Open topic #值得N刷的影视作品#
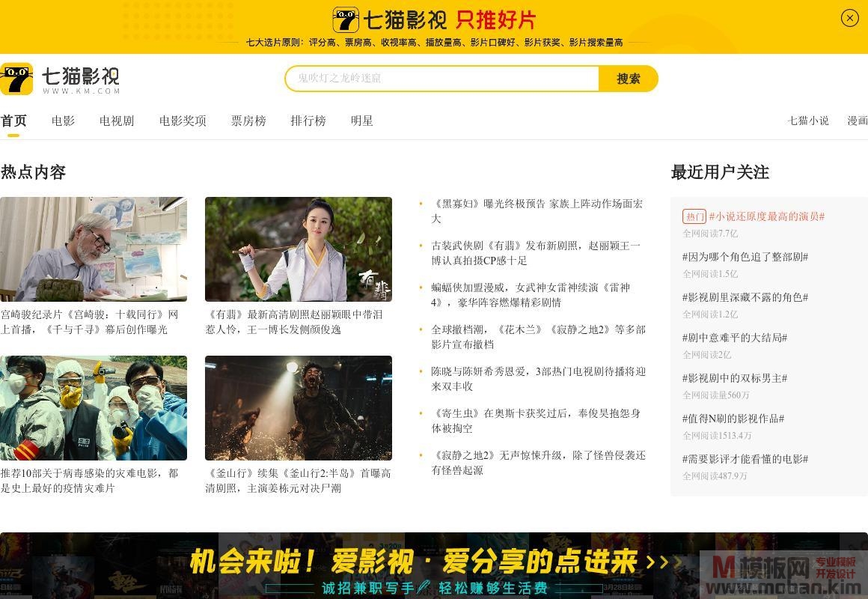 click(733, 419)
